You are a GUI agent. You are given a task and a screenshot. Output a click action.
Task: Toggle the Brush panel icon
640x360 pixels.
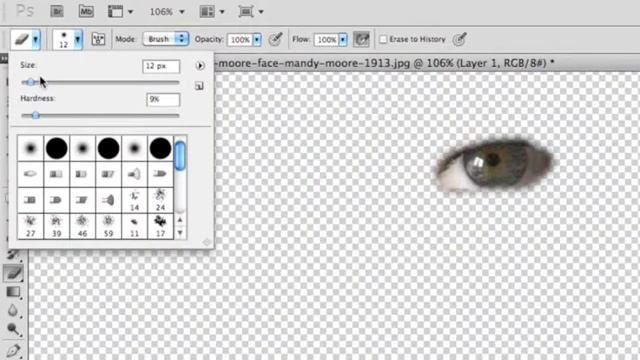pos(98,39)
